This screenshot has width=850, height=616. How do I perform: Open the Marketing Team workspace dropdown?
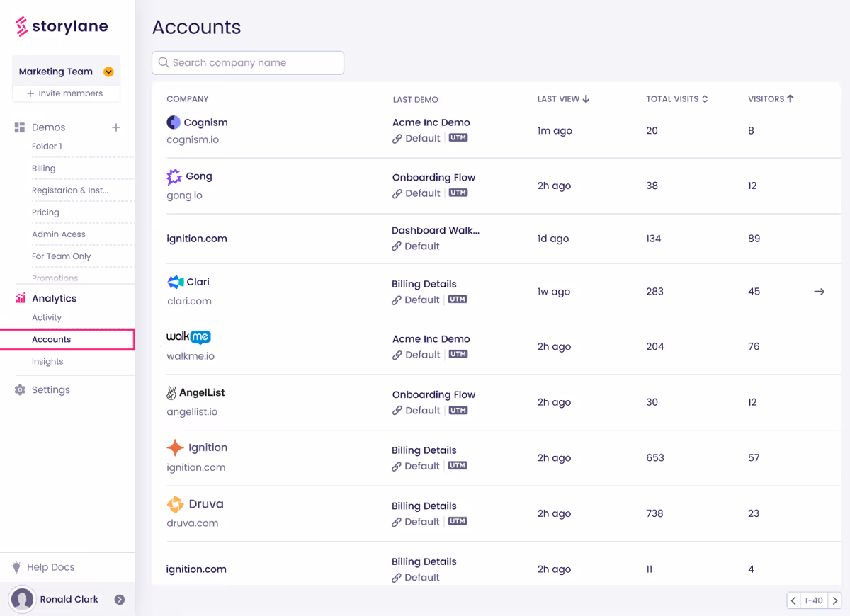[x=108, y=72]
